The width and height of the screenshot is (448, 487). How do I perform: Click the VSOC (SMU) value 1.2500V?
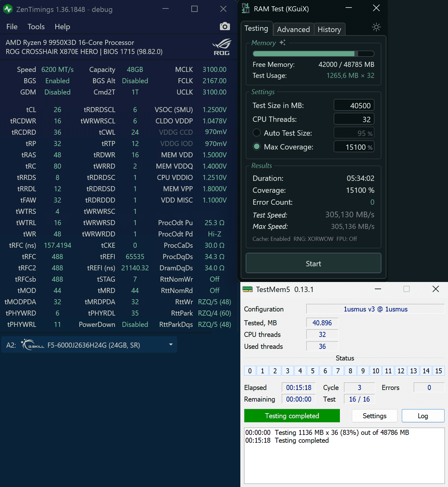pyautogui.click(x=215, y=110)
